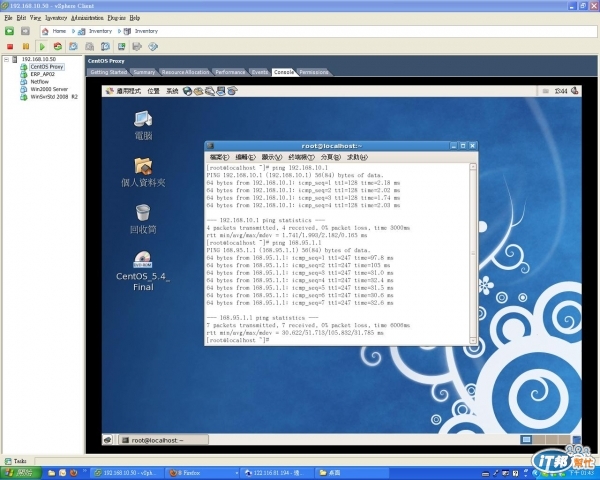Switch to the Permissions tab
The height and width of the screenshot is (480, 600).
click(x=314, y=72)
